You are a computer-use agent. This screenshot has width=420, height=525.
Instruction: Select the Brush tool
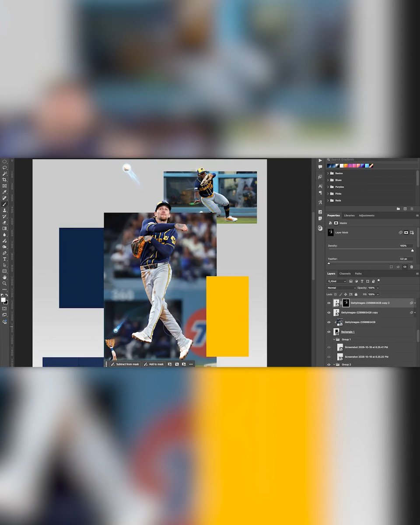point(4,204)
